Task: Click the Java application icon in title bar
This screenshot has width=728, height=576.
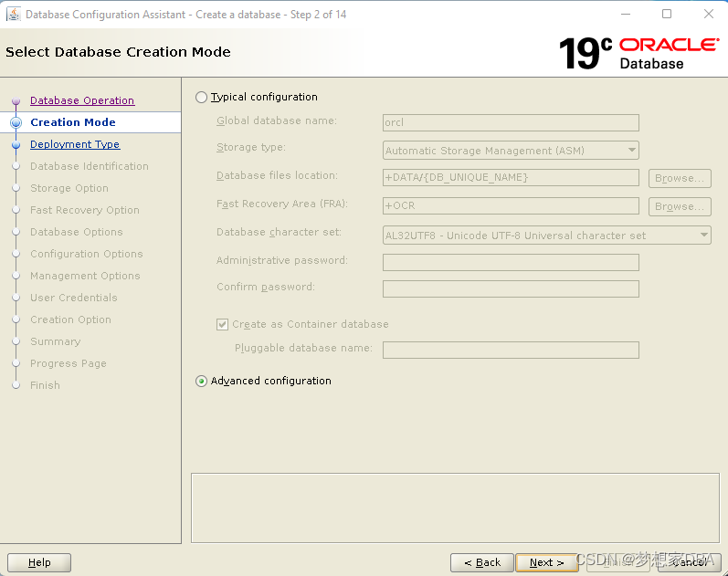Action: tap(13, 14)
